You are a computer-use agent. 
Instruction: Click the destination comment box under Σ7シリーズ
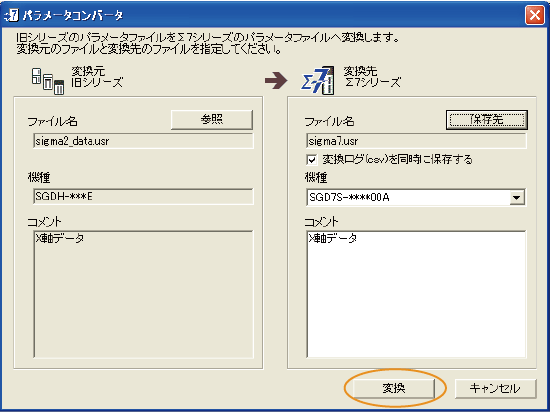(416, 294)
